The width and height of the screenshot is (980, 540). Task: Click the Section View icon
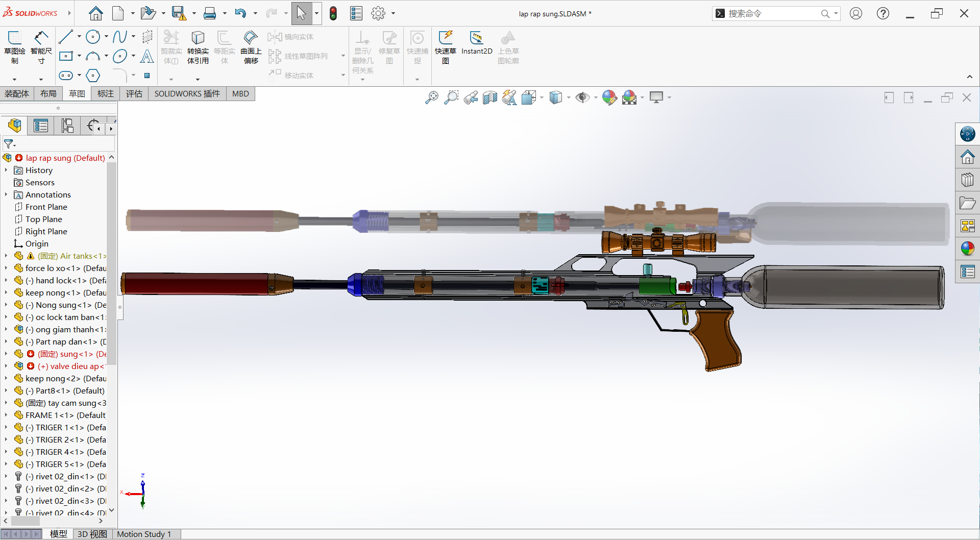tap(490, 97)
